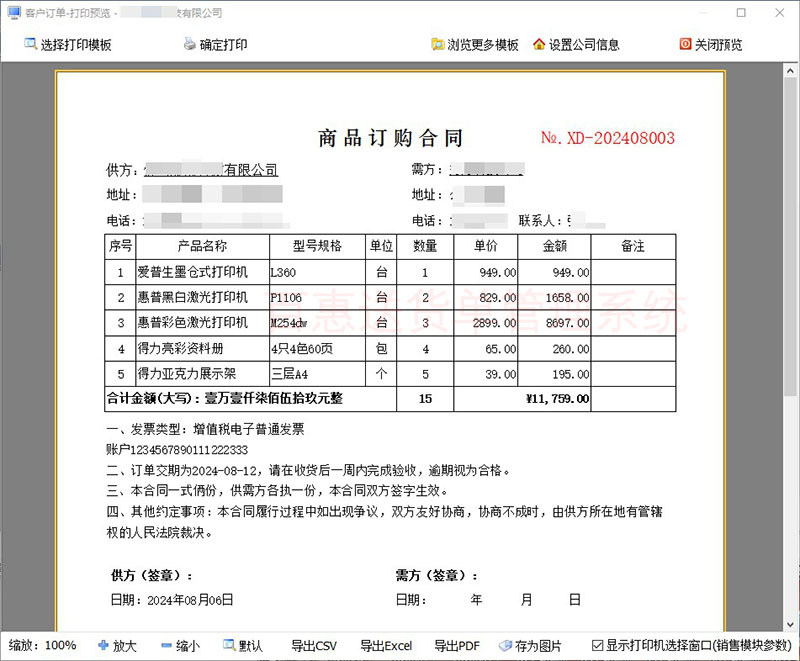
Task: Click the 供方（签章） label
Action: (152, 576)
